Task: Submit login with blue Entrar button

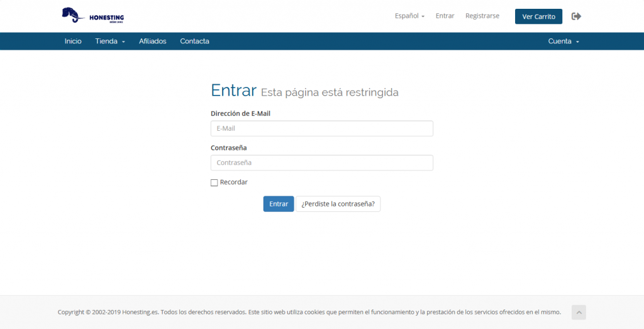Action: click(279, 204)
